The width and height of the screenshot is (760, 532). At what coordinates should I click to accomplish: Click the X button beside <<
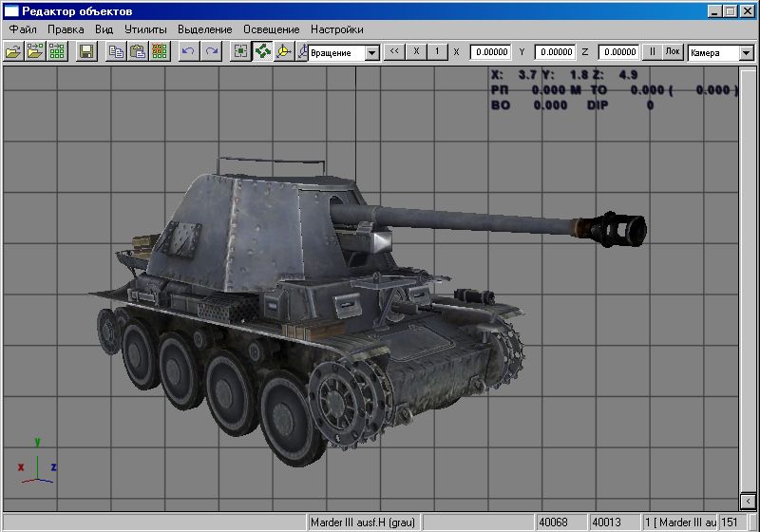click(x=416, y=52)
